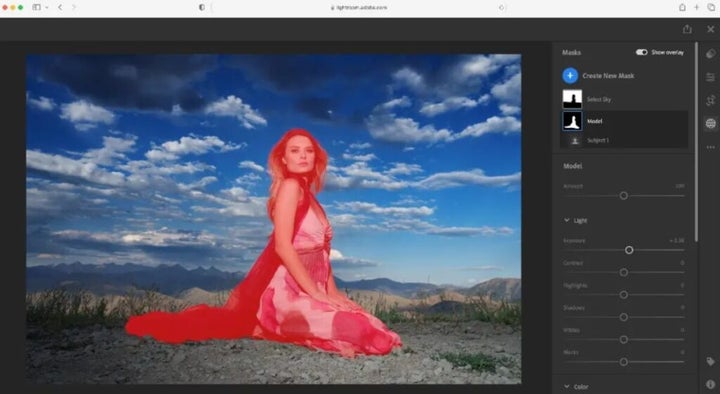Screen dimensions: 720x394
Task: Click the blue Create New Mask plus icon
Action: click(x=570, y=76)
